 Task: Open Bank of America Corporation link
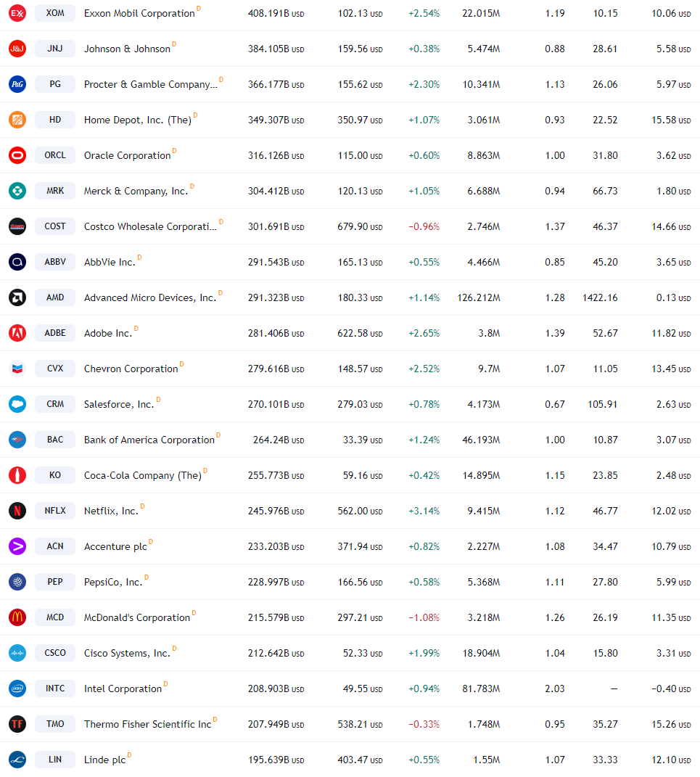[x=149, y=440]
